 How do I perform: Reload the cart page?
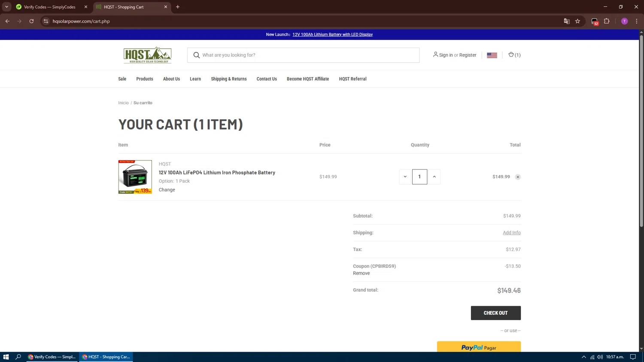pyautogui.click(x=31, y=21)
